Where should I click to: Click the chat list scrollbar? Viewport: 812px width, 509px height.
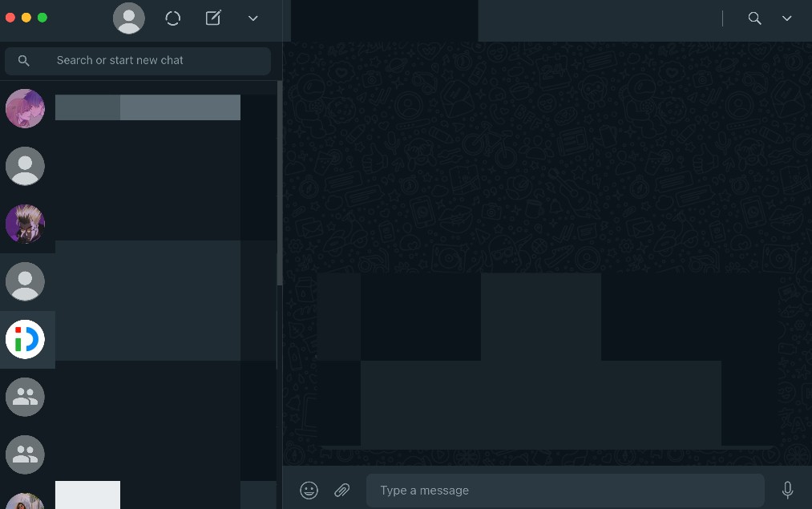pyautogui.click(x=280, y=182)
